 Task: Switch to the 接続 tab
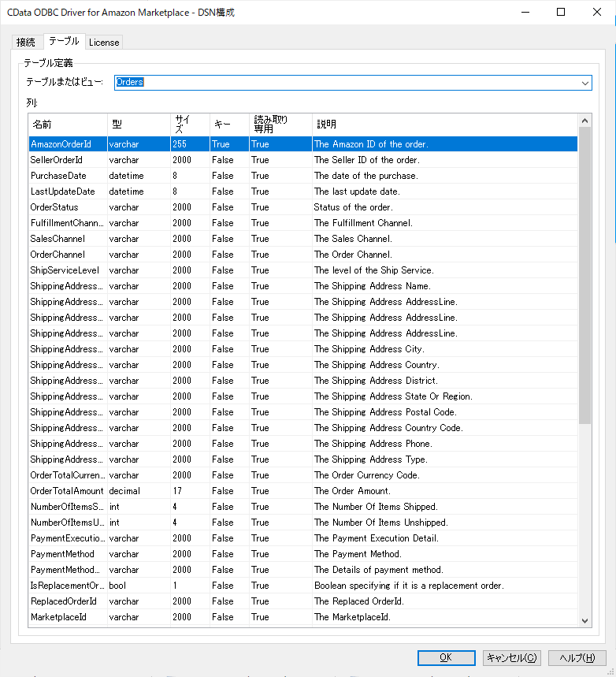[26, 43]
